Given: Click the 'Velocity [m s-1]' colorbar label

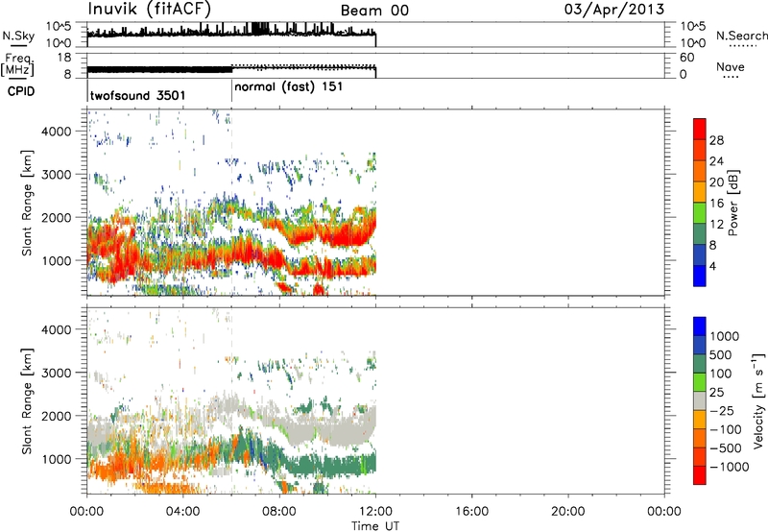Looking at the screenshot, I should [758, 400].
